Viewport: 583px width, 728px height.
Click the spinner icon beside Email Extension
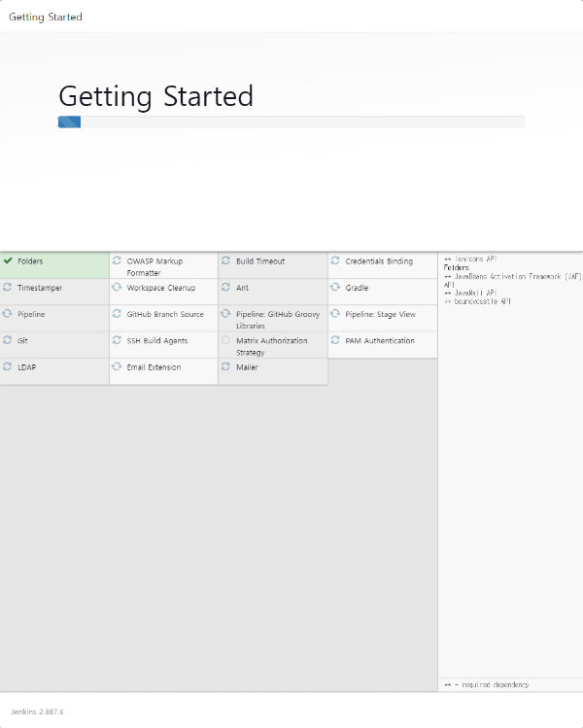pos(117,366)
